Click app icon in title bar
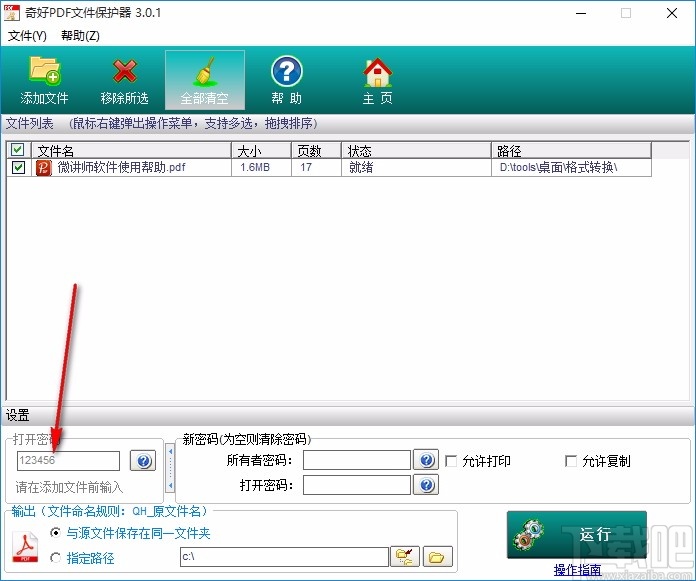Screen dimensions: 696x581 coord(12,13)
